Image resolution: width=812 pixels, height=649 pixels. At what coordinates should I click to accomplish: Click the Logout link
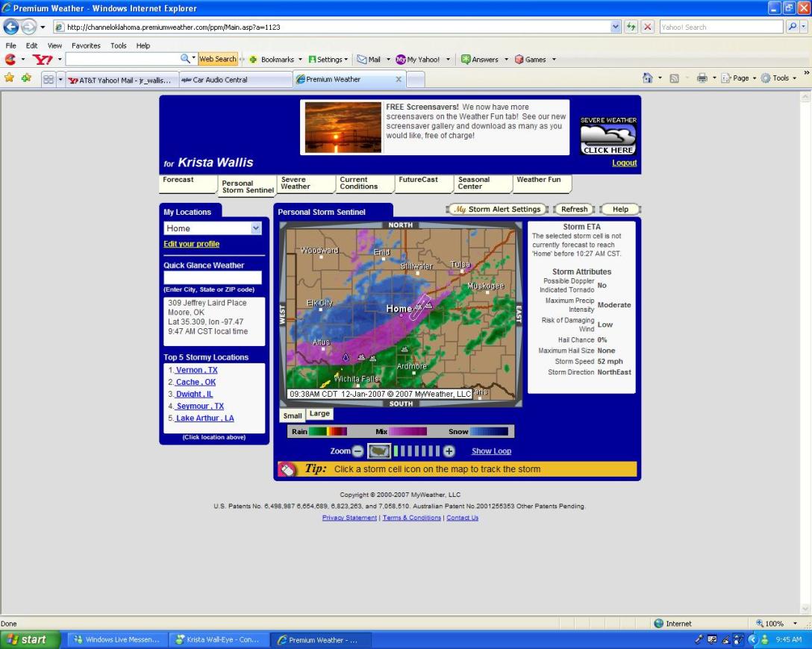624,163
